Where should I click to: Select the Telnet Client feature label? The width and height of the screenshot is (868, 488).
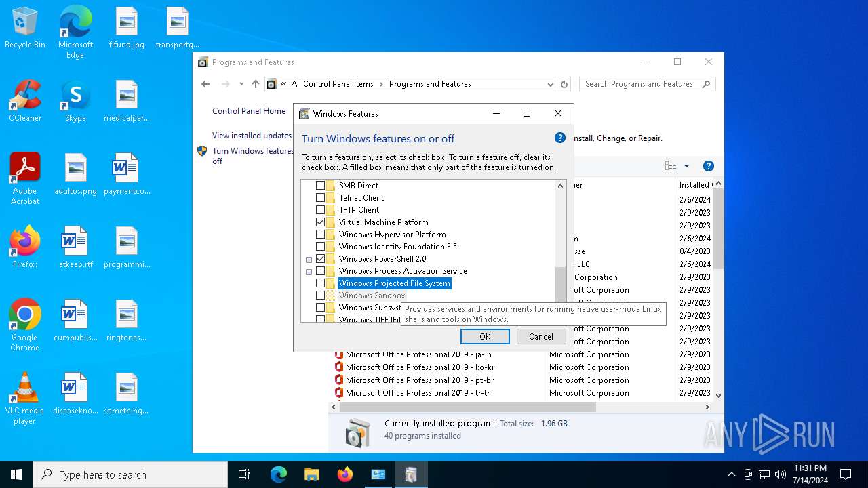click(361, 198)
